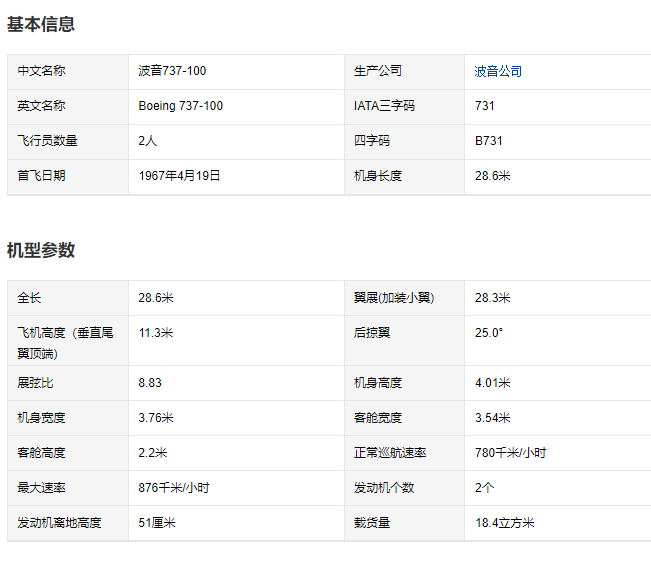Screen dimensions: 651x565
Task: Click the 四字码 label
Action: [372, 141]
